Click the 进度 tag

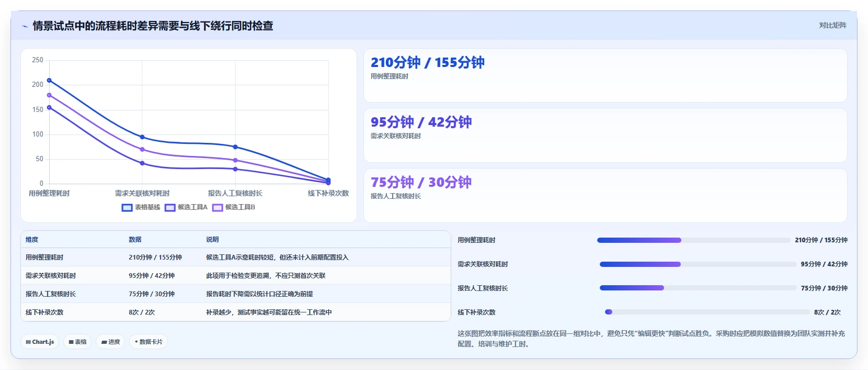pos(110,342)
